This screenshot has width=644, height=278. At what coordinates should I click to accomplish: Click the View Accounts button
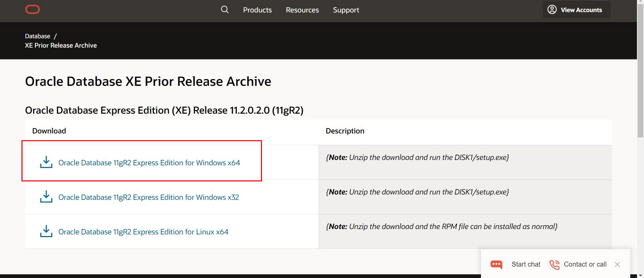(x=576, y=10)
